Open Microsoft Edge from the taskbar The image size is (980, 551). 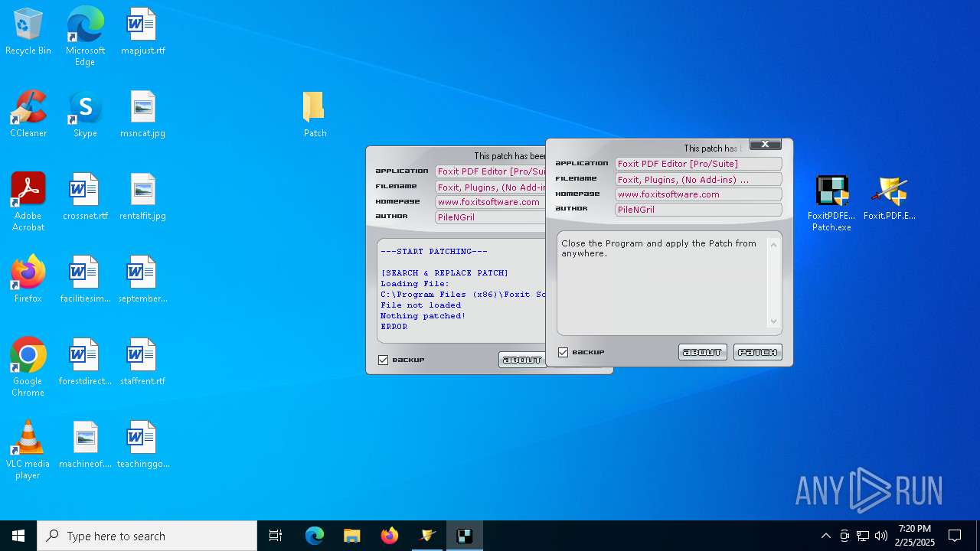pyautogui.click(x=315, y=536)
